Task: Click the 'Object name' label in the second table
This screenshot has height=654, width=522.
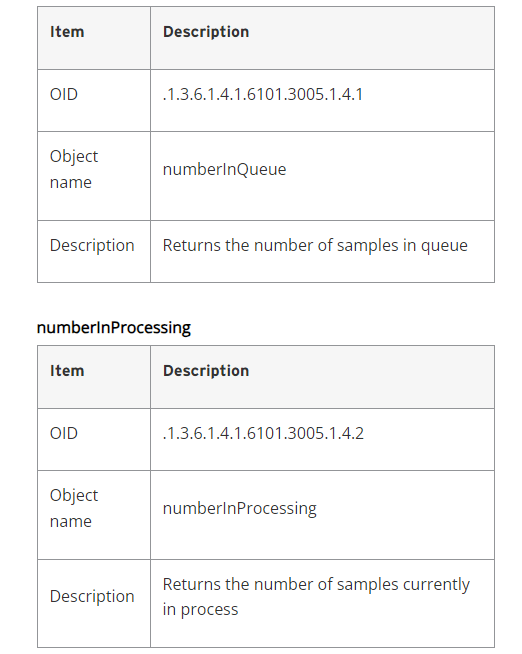Action: [74, 508]
